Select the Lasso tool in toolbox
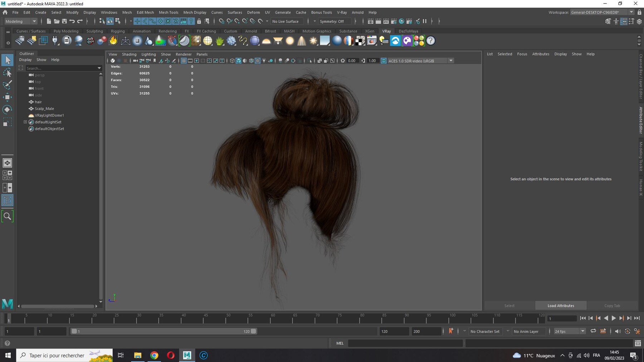 pos(7,73)
